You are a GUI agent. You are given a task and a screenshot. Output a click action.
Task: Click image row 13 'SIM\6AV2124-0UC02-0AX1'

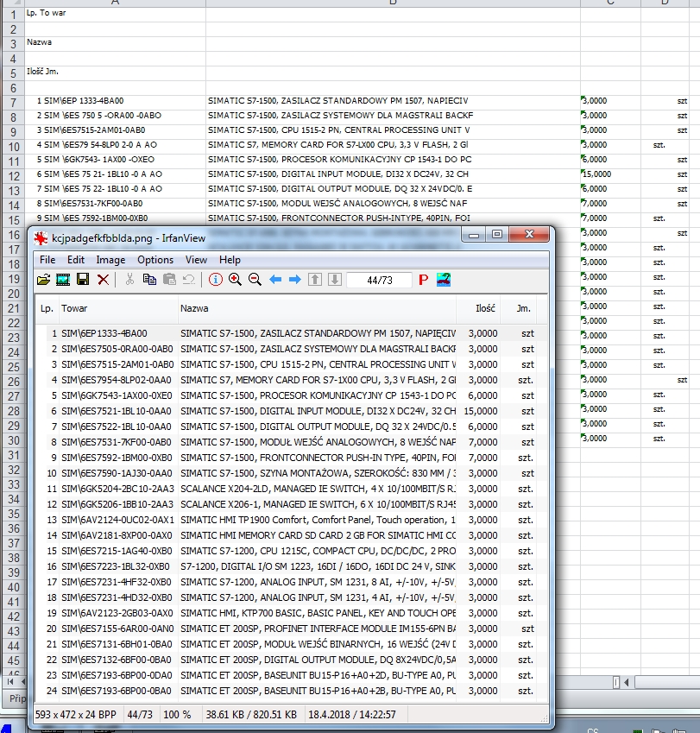pyautogui.click(x=291, y=520)
